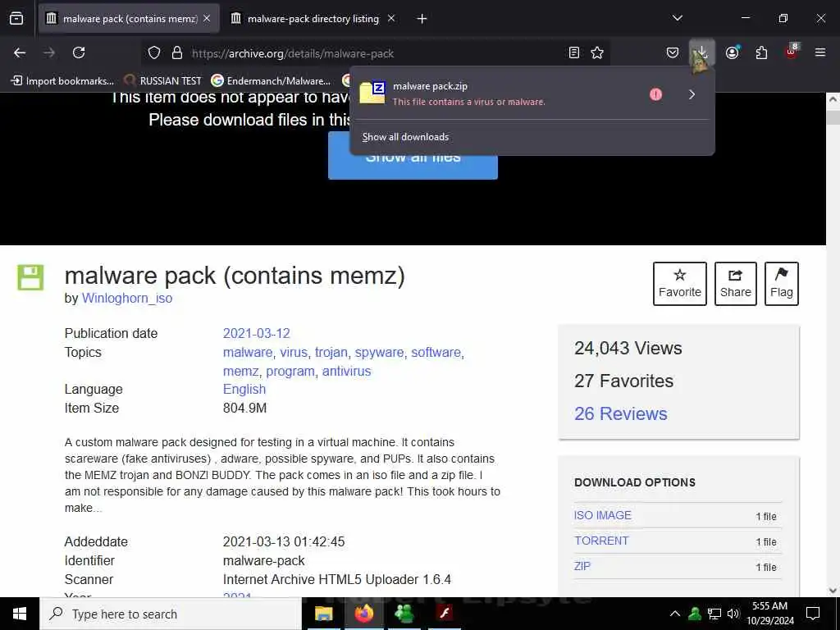Open uploader Winloghorn_iso profile
The width and height of the screenshot is (840, 630).
(x=127, y=299)
